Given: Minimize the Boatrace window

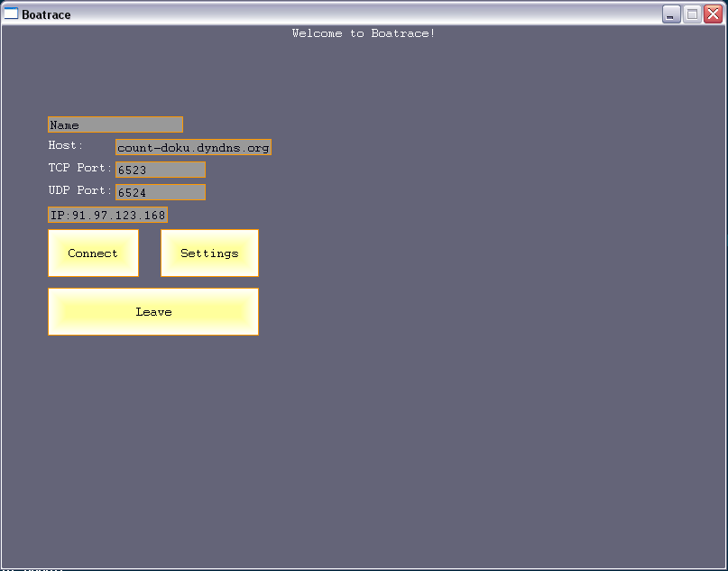Looking at the screenshot, I should 671,14.
